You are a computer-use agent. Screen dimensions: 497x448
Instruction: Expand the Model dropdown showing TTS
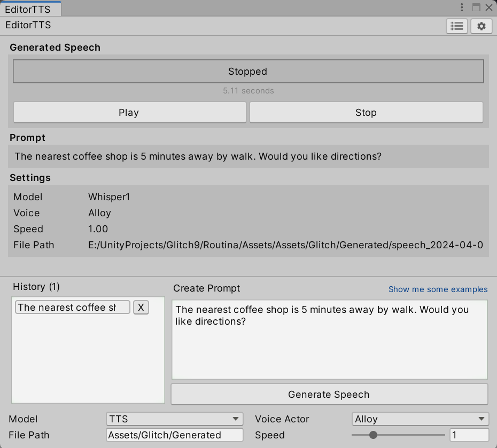[x=174, y=419]
